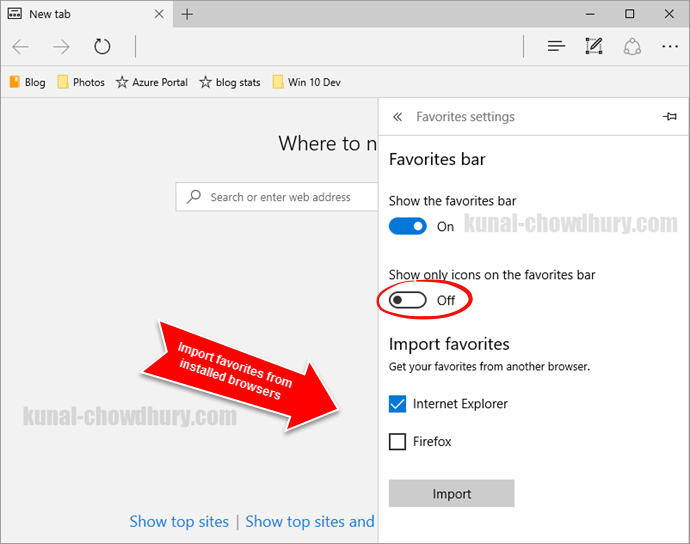Open the Blog favorites folder
Screen dimensions: 690x544
tap(27, 82)
